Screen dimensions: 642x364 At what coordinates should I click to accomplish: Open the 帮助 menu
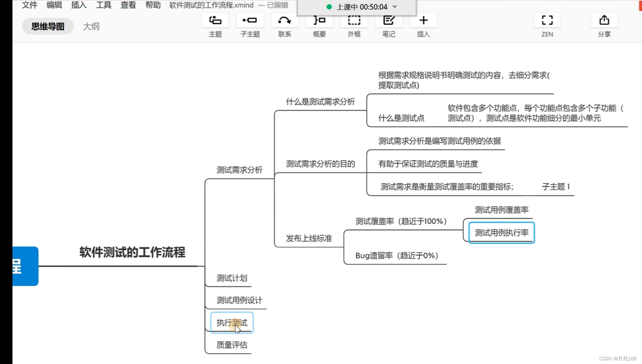pyautogui.click(x=153, y=5)
